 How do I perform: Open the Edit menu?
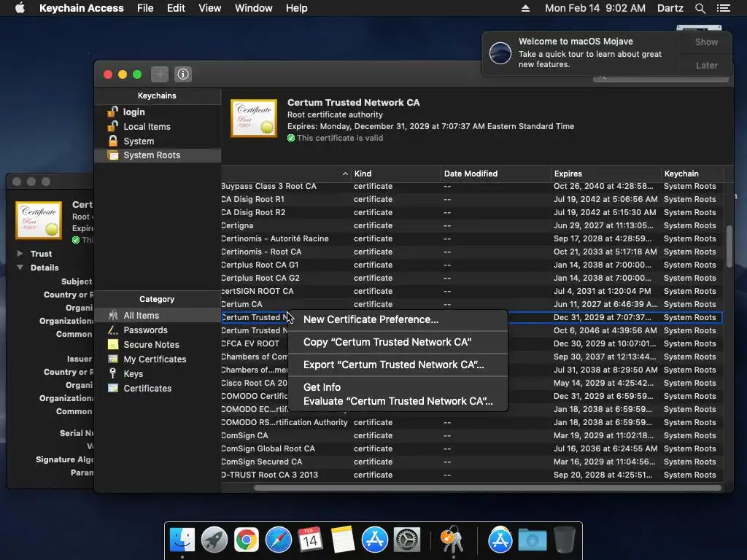(176, 8)
